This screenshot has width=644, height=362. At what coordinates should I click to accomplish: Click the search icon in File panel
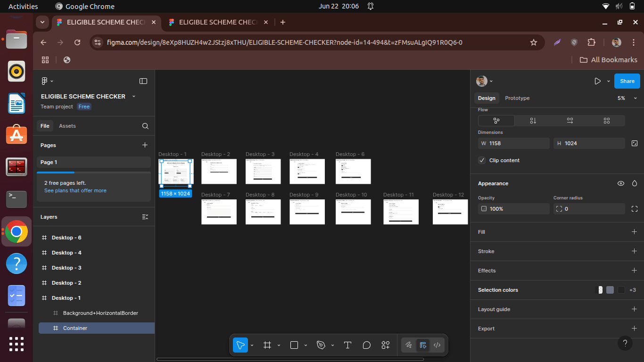point(145,126)
